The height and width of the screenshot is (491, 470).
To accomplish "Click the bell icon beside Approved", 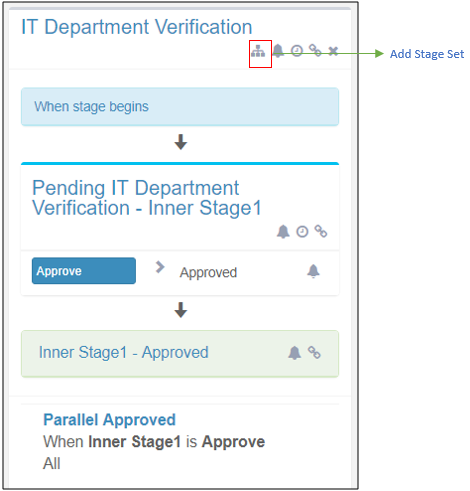I will coord(313,271).
